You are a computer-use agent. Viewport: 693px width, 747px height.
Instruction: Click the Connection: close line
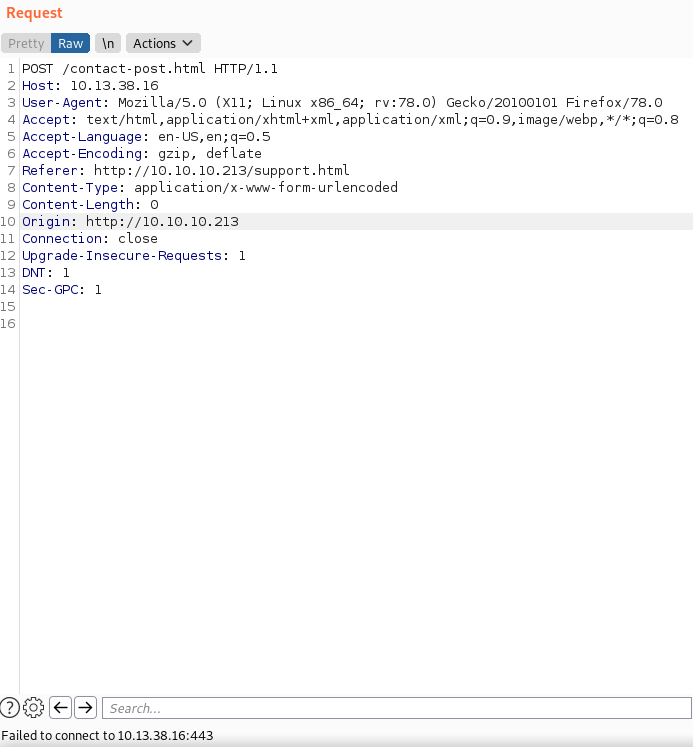point(90,239)
